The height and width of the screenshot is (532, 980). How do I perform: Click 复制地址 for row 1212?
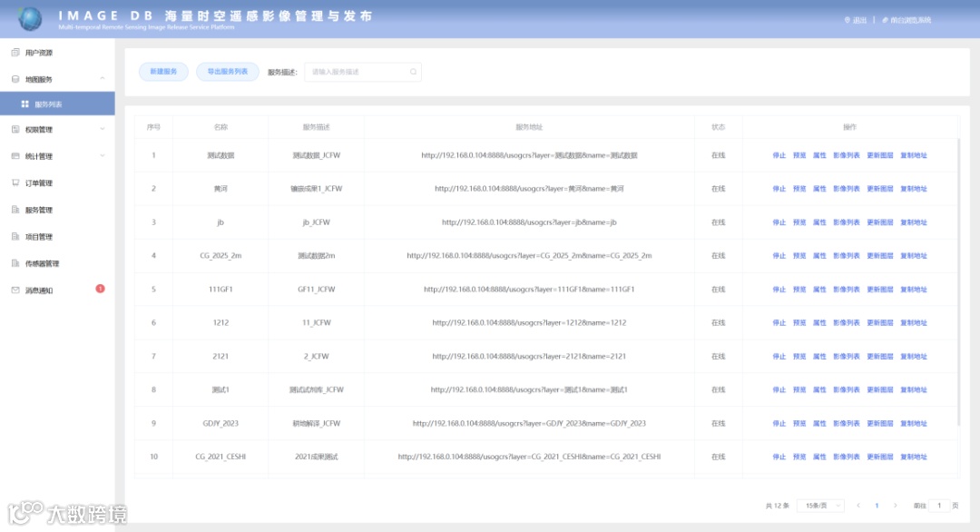914,322
